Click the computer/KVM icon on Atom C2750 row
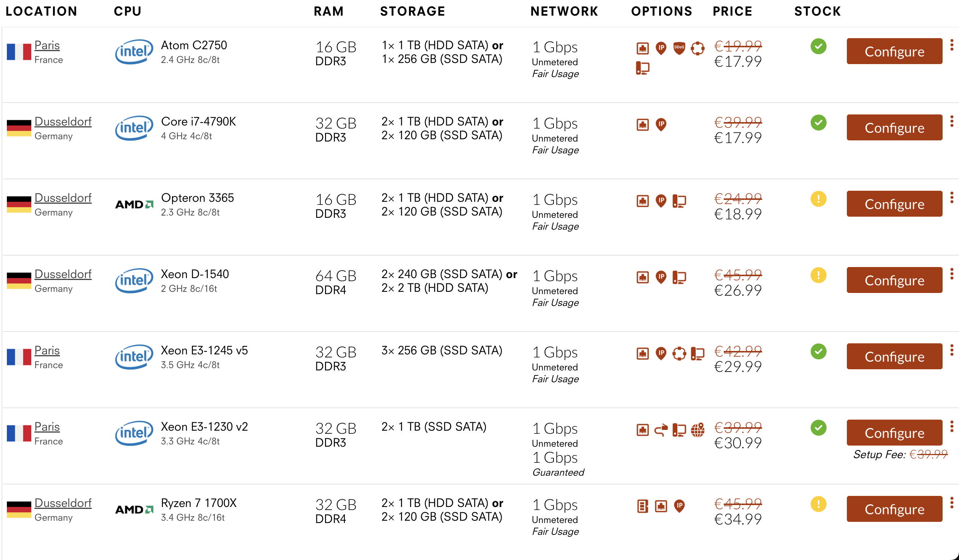 [x=642, y=68]
